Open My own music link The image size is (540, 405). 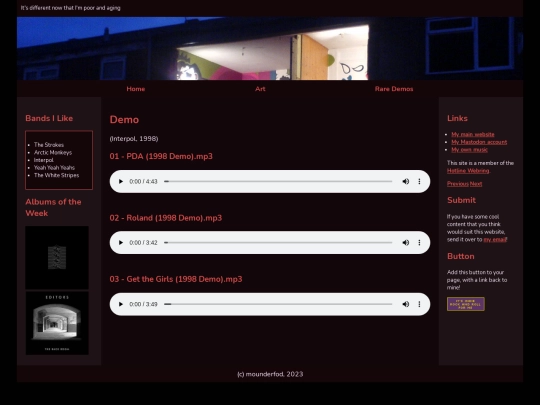click(469, 149)
